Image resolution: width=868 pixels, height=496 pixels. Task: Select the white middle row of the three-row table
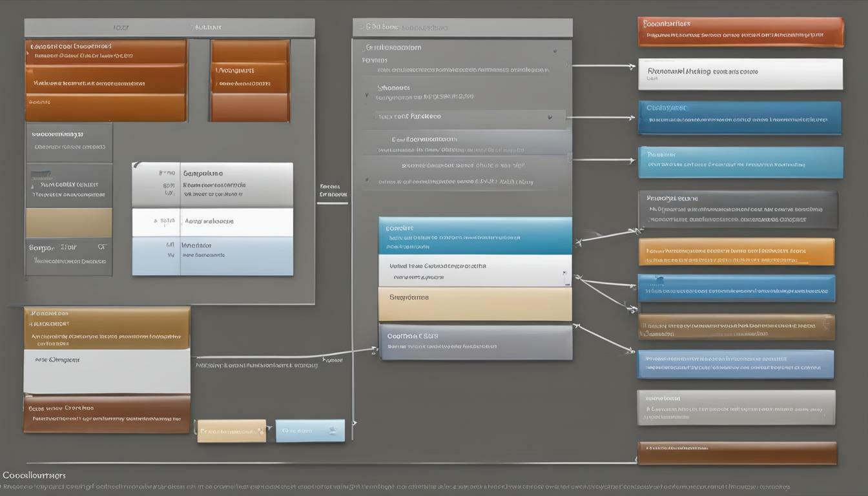coord(212,222)
